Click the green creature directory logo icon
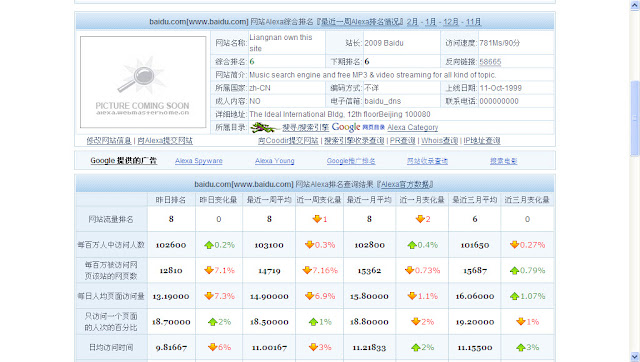Viewport: 640px width, 362px height. tap(264, 127)
